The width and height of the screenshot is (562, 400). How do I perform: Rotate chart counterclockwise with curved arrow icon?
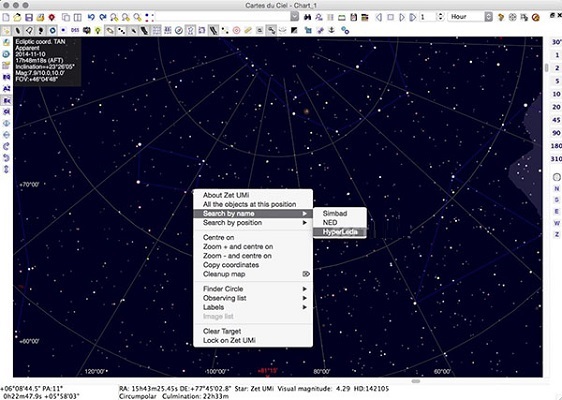click(6, 158)
